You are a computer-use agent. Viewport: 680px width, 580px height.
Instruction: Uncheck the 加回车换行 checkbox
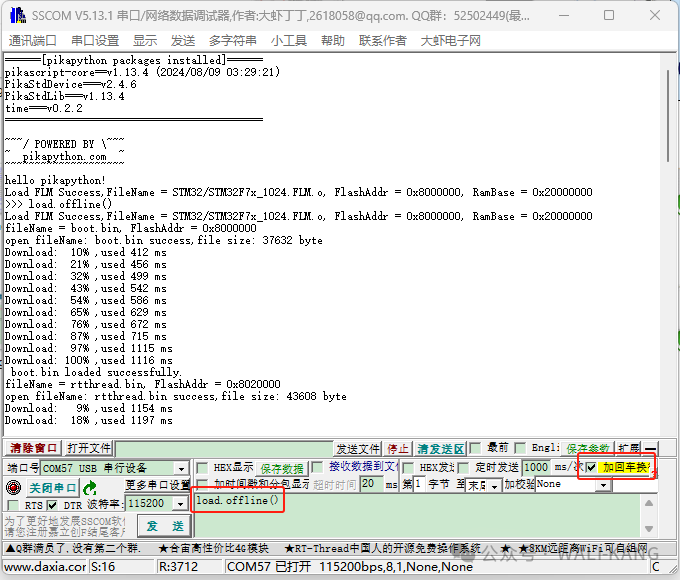(x=591, y=468)
